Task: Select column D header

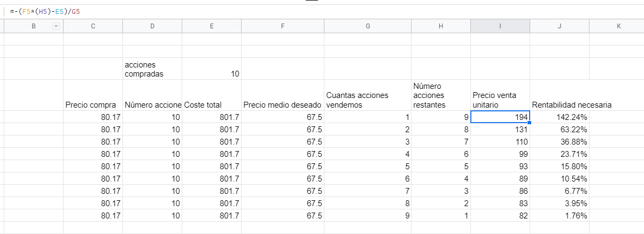Action: coord(152,26)
